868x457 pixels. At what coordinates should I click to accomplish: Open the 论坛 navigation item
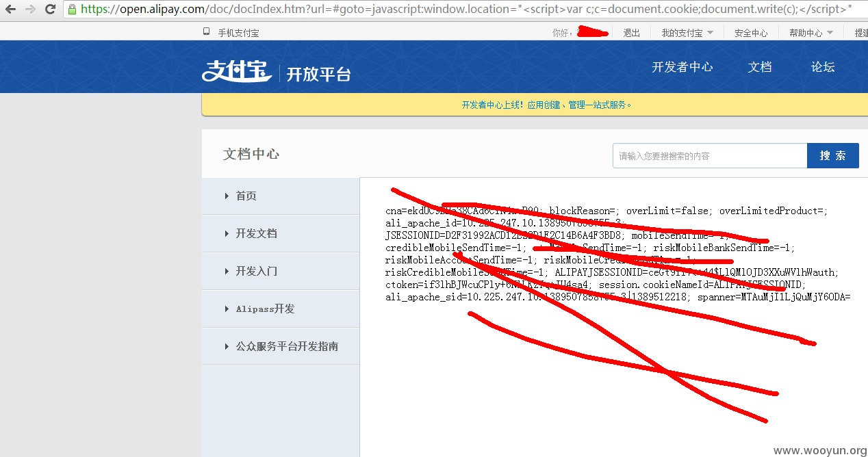point(823,67)
